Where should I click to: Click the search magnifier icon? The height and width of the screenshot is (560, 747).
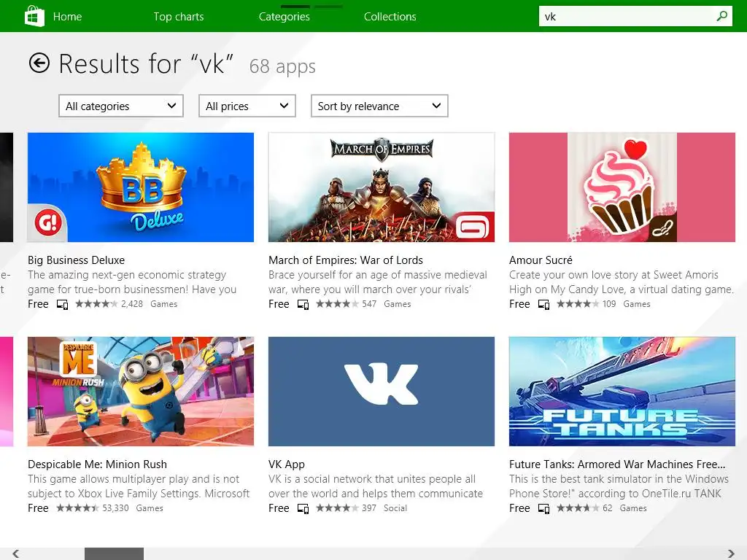click(721, 16)
